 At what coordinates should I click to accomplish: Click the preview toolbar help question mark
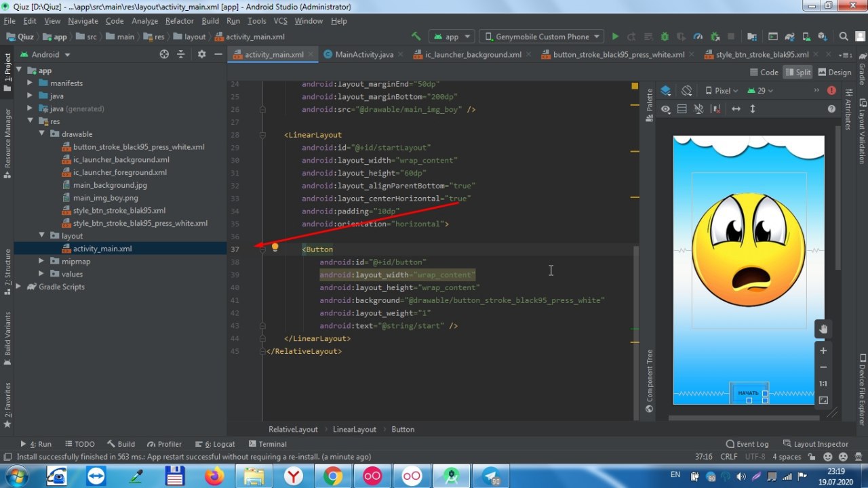coord(832,108)
